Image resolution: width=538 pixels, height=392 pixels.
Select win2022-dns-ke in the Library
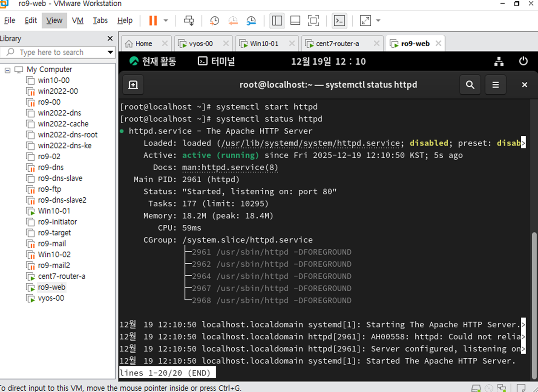tap(65, 146)
